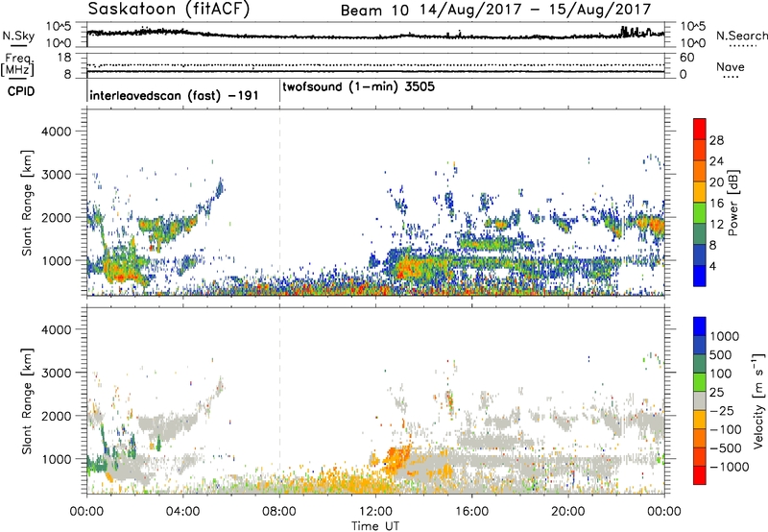Click "Slant Range [km]" label of velocity panel
The image size is (768, 532).
tap(27, 400)
